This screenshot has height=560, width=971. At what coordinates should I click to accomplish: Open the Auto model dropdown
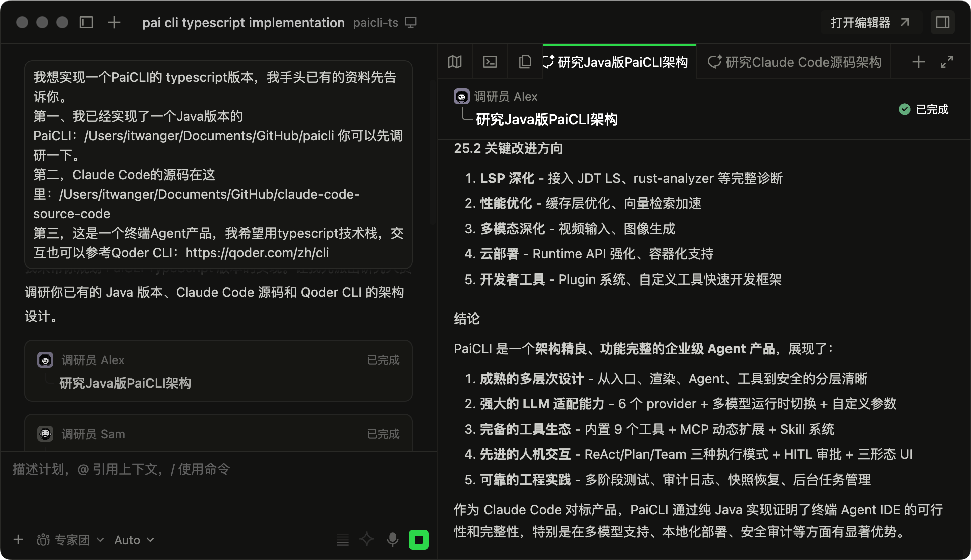coord(134,540)
